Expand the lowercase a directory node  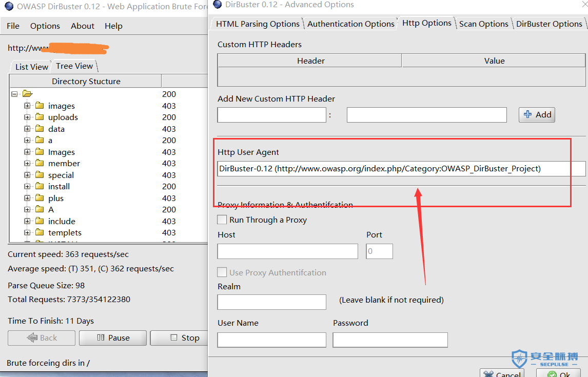tap(27, 140)
